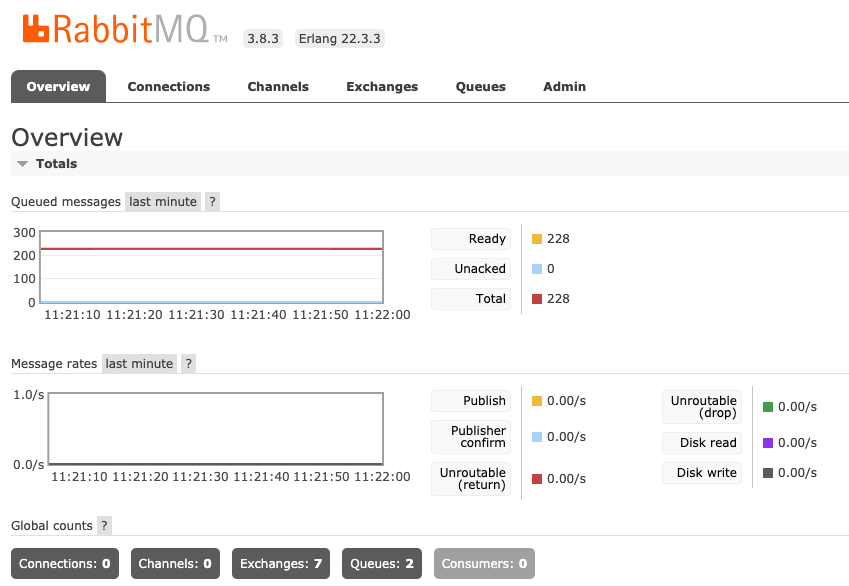Open help for Global counts

pos(105,525)
